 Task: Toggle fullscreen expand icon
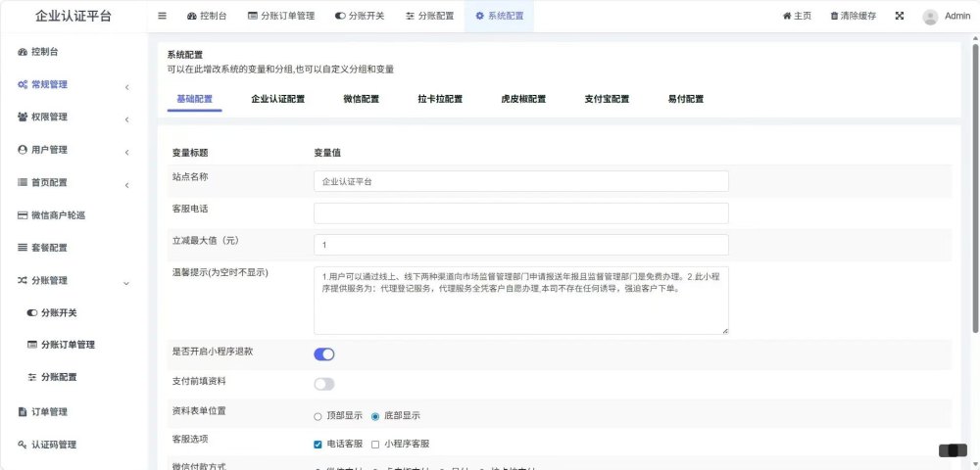[x=900, y=17]
